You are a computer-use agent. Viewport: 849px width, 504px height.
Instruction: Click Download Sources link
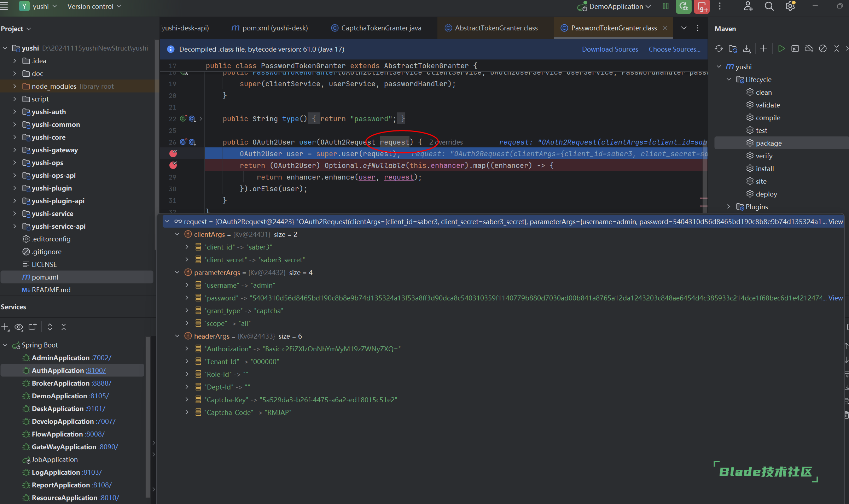[x=610, y=49]
